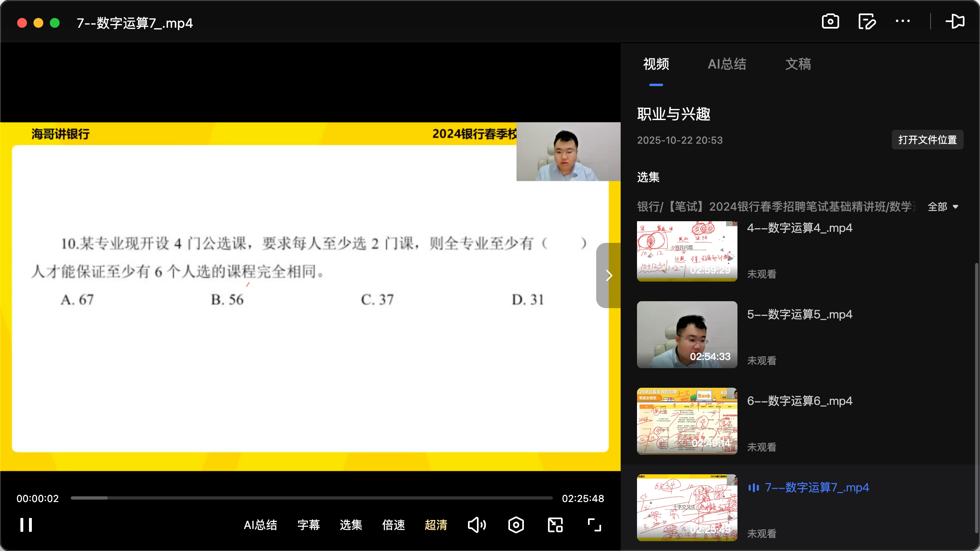Screen dimensions: 980x551
Task: Take a screenshot with the camera icon
Action: click(830, 21)
